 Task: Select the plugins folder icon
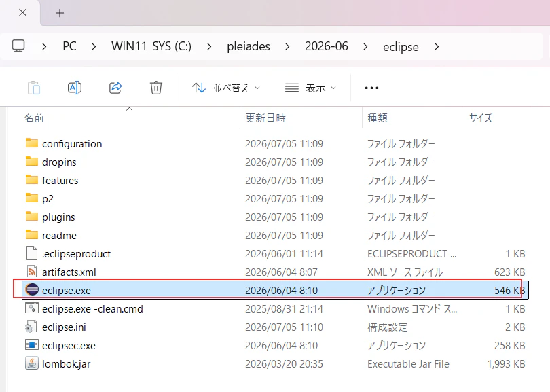32,217
